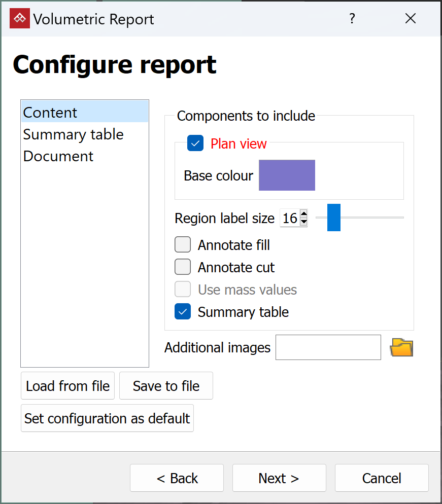Click the Additional images text field
The height and width of the screenshot is (504, 442).
328,347
